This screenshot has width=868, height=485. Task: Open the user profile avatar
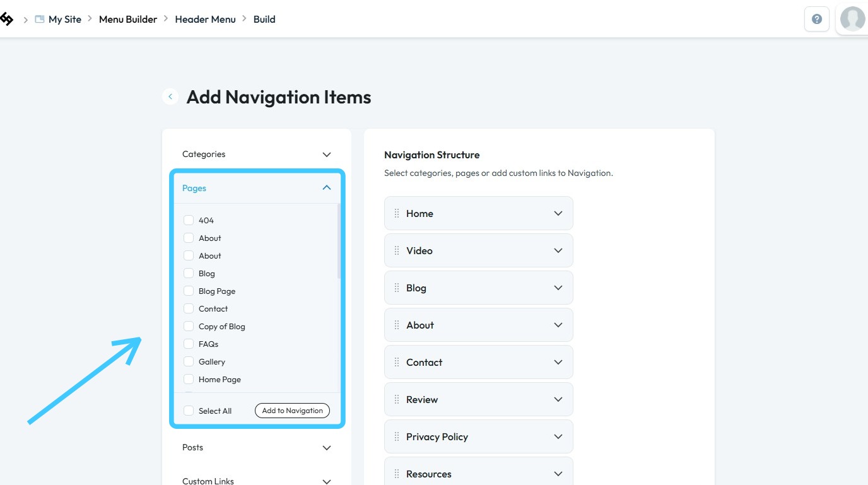click(852, 19)
